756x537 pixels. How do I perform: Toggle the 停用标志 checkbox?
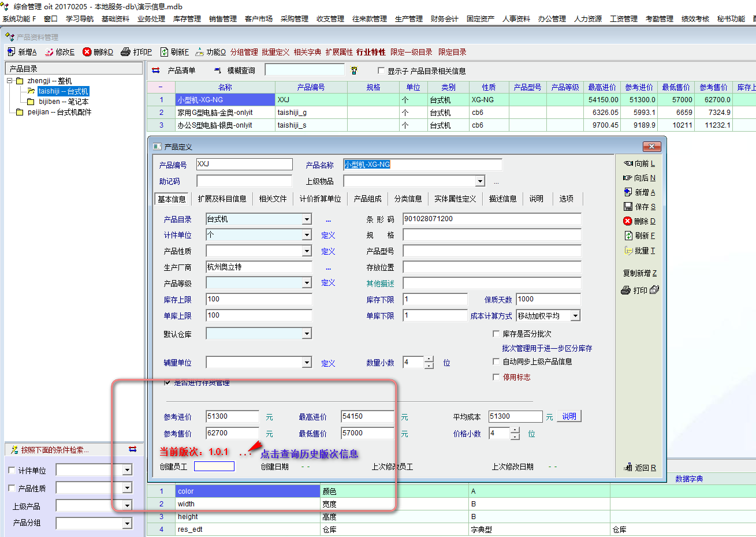496,377
